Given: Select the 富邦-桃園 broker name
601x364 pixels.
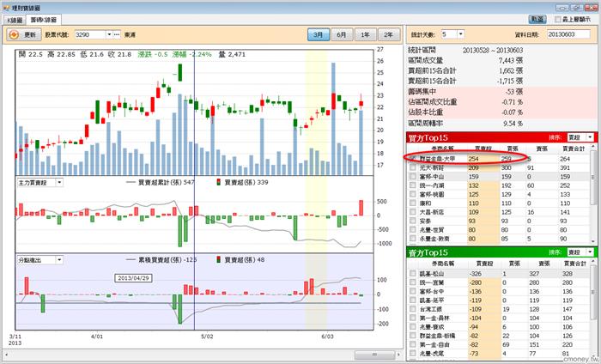Looking at the screenshot, I should click(432, 194).
